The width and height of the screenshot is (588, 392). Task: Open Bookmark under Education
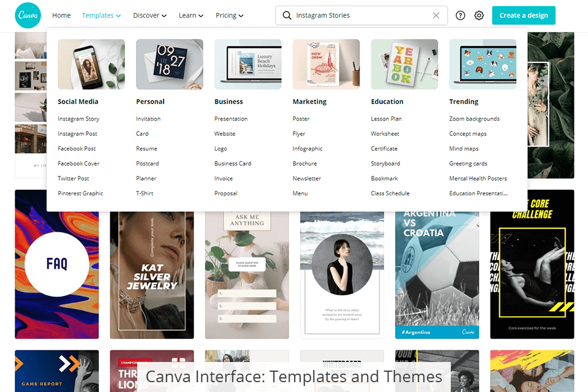(x=385, y=179)
